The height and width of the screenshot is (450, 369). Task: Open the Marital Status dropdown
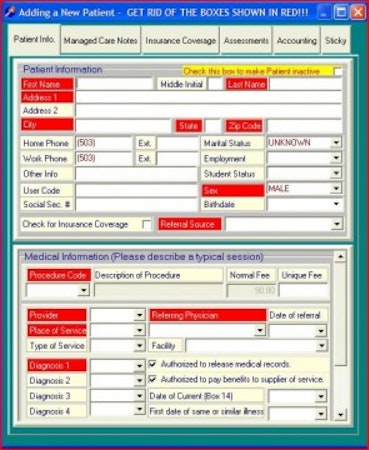[336, 143]
